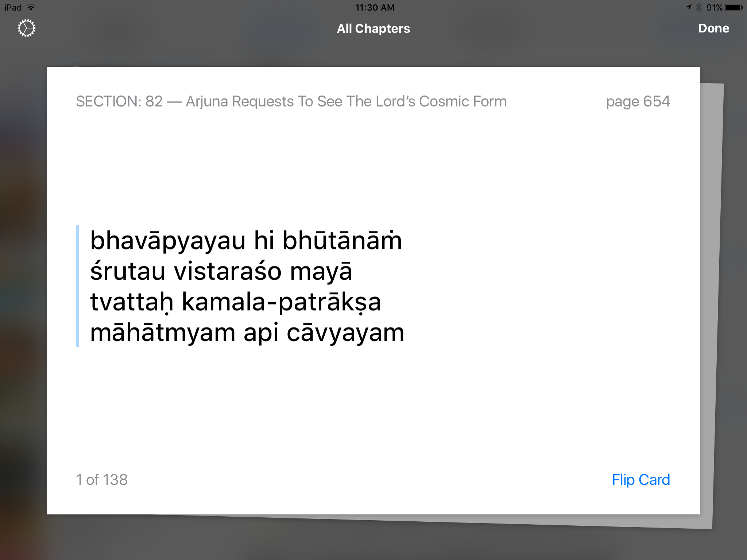Tap the location services arrow icon
Screen dimensions: 747x560
tap(688, 8)
